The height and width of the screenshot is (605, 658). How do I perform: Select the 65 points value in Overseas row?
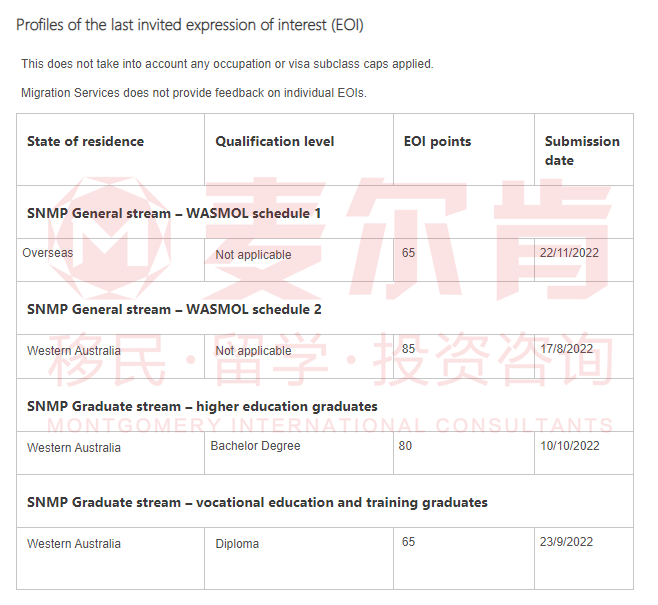408,253
